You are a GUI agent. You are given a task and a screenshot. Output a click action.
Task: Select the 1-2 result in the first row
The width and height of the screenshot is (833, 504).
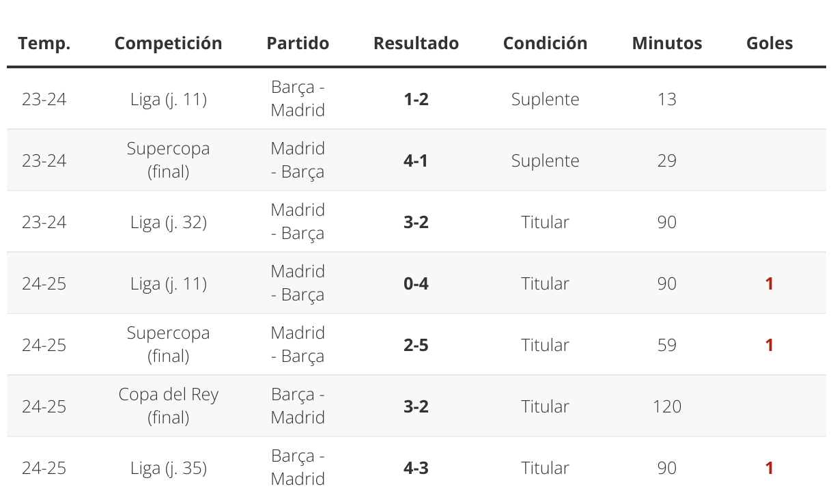(x=416, y=99)
